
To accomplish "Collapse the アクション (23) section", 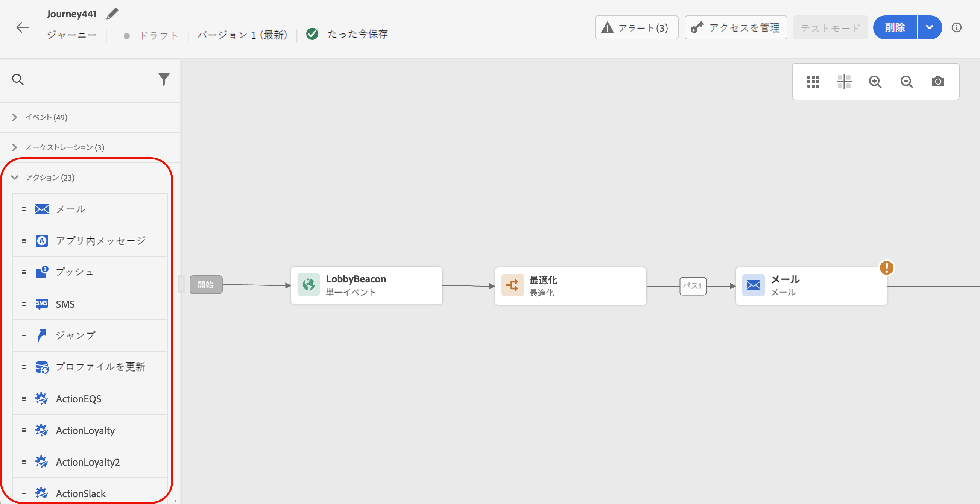I will 49,177.
